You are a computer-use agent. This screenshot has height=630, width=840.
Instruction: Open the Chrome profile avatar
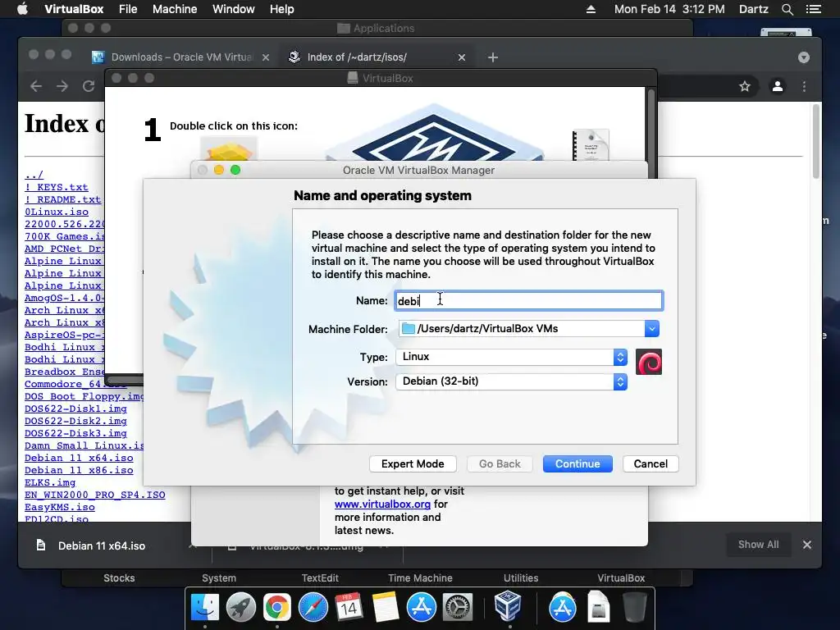coord(778,86)
